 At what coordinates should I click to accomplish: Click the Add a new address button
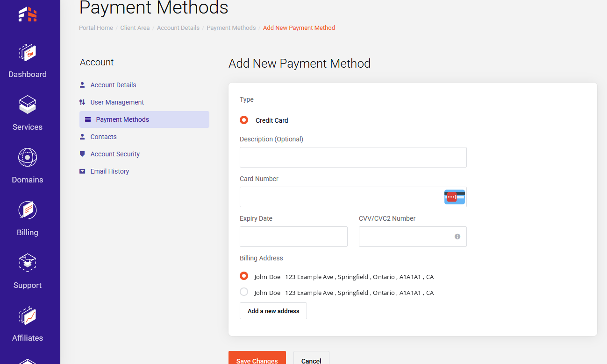click(273, 311)
